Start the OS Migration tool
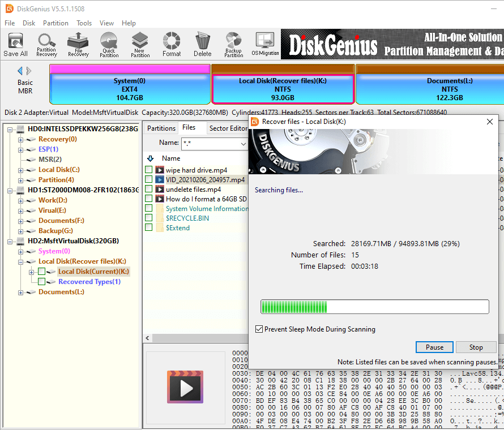 (x=265, y=45)
